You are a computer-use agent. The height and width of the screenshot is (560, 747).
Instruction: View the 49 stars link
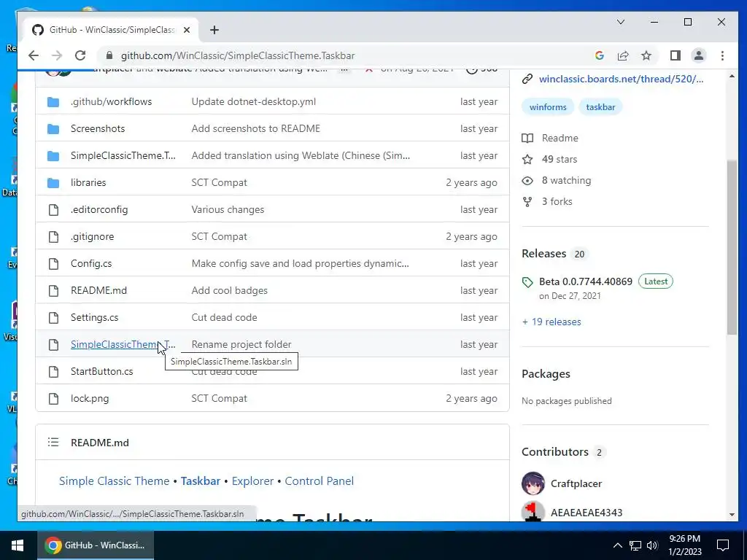[x=550, y=159]
